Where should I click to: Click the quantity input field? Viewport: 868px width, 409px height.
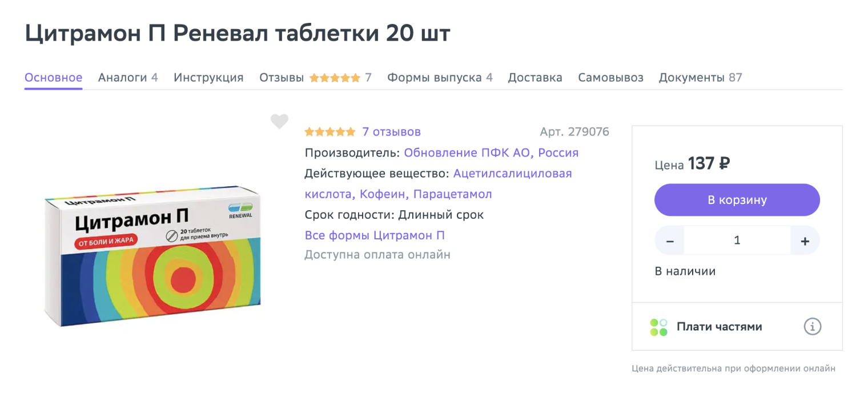737,241
